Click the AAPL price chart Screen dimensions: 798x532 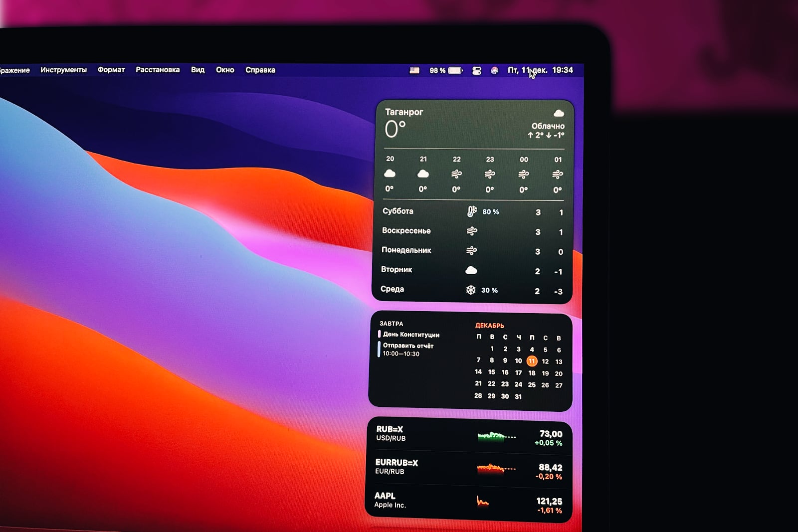click(x=482, y=501)
